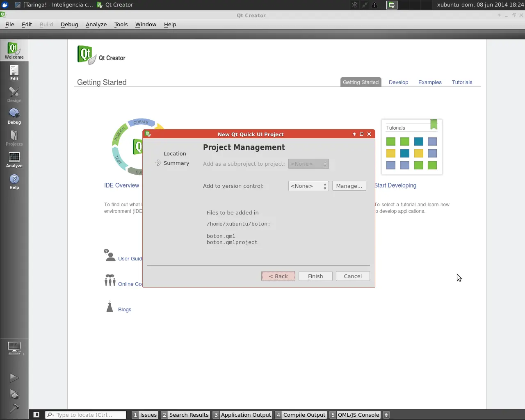The height and width of the screenshot is (420, 525).
Task: Open the Tutorials tab
Action: point(462,82)
